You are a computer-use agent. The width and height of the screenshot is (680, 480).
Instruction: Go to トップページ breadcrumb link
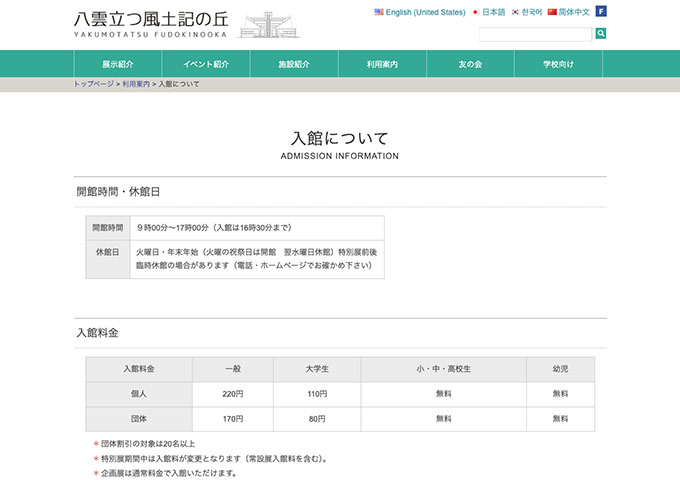coord(94,84)
